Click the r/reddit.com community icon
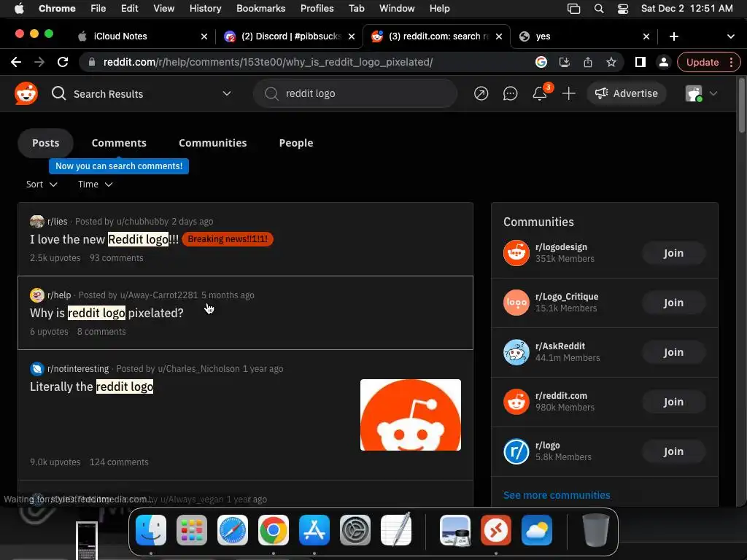747x560 pixels. [516, 402]
